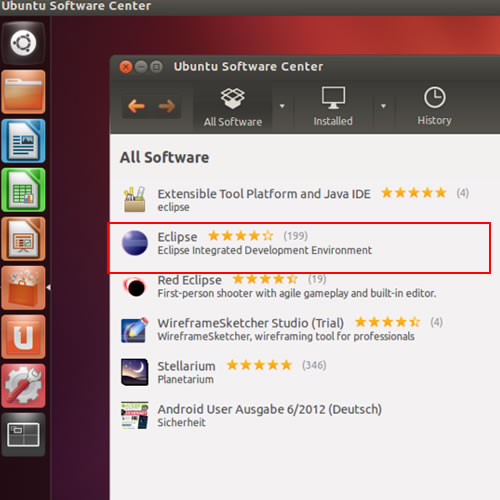Click Eclipse's (199) review count
Viewport: 500px width, 500px height.
295,236
